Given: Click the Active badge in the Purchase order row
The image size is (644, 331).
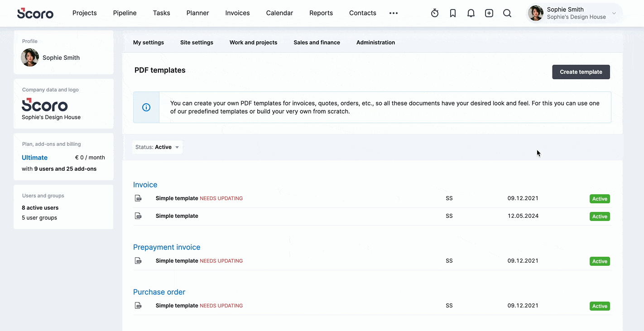Looking at the screenshot, I should click(x=600, y=306).
